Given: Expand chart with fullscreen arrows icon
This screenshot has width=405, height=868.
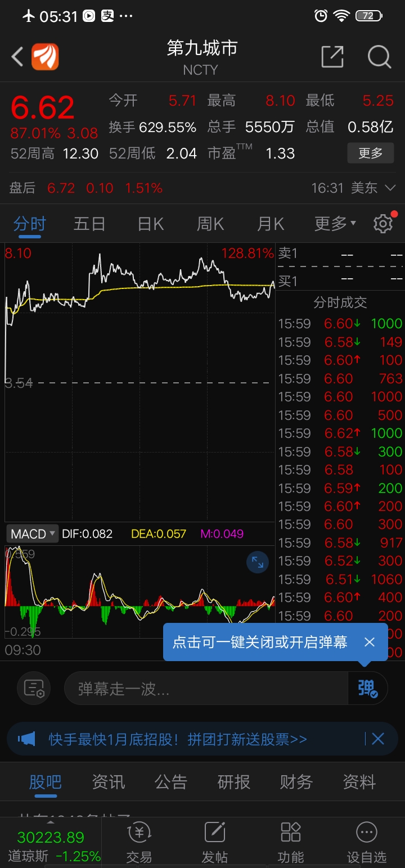Looking at the screenshot, I should click(x=258, y=562).
